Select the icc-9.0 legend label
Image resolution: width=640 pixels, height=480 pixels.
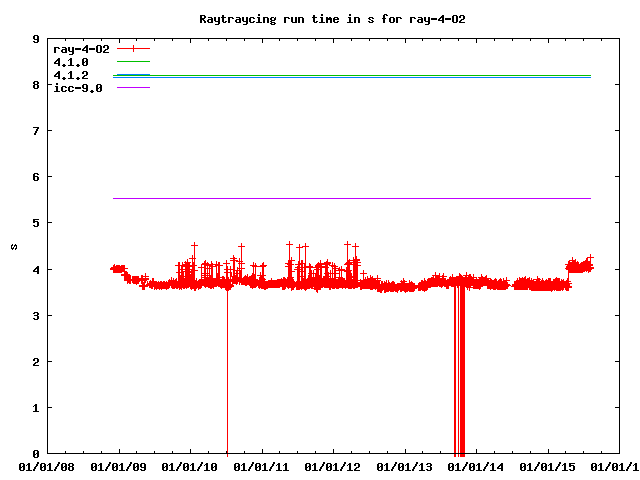pyautogui.click(x=78, y=88)
